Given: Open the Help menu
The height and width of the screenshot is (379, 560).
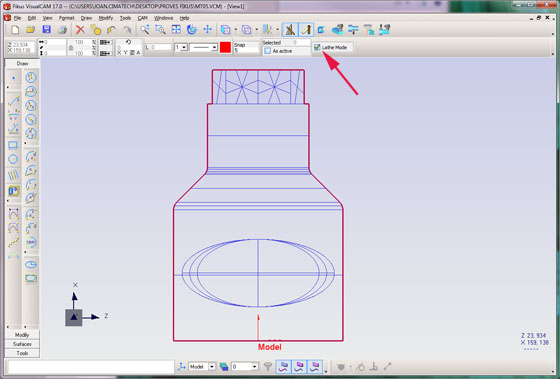Looking at the screenshot, I should pyautogui.click(x=184, y=18).
